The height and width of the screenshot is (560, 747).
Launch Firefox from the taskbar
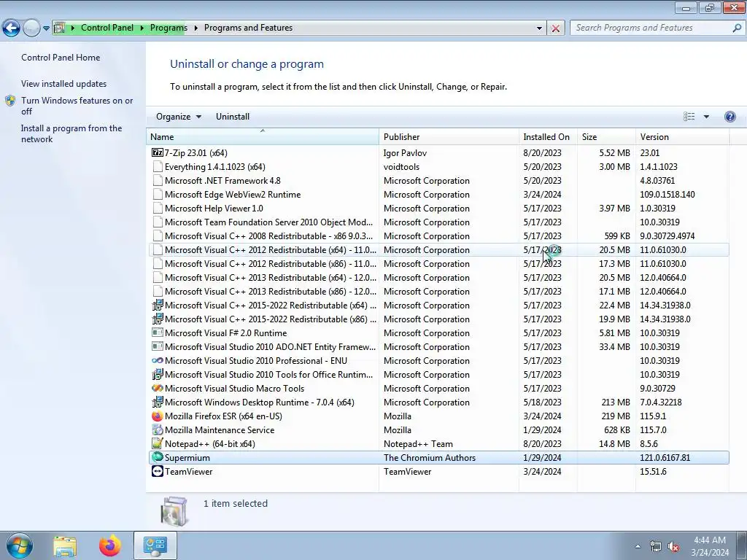[x=110, y=545]
